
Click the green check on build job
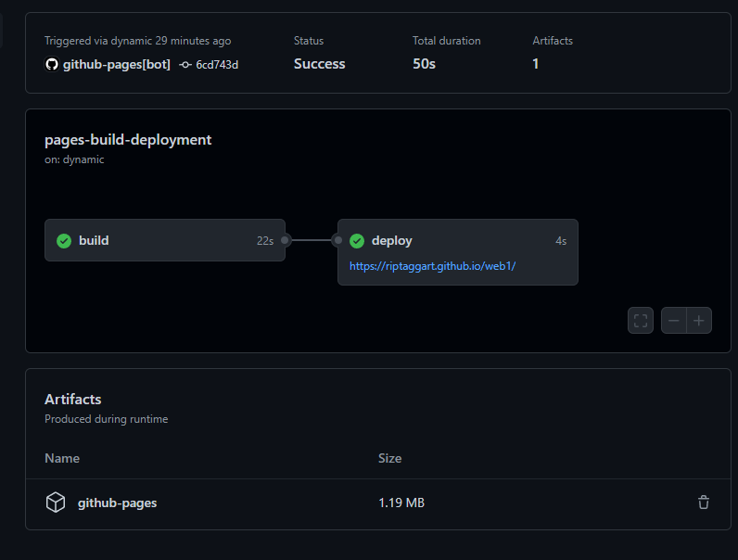click(64, 241)
